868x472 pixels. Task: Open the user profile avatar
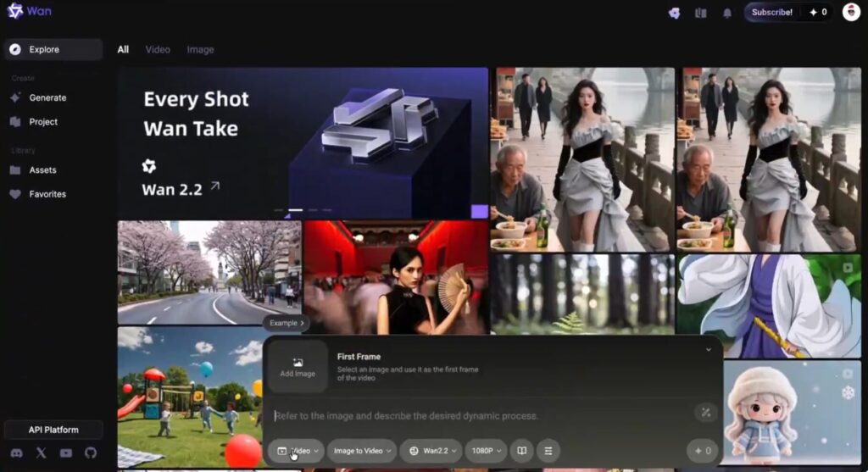(x=851, y=12)
